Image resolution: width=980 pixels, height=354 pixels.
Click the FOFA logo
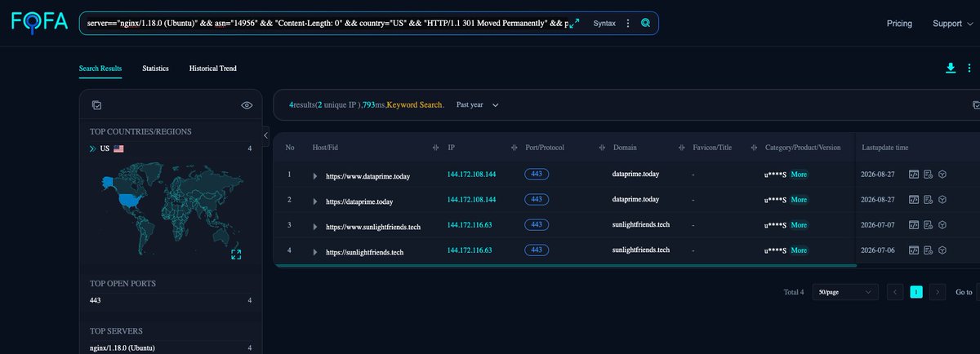pos(39,22)
